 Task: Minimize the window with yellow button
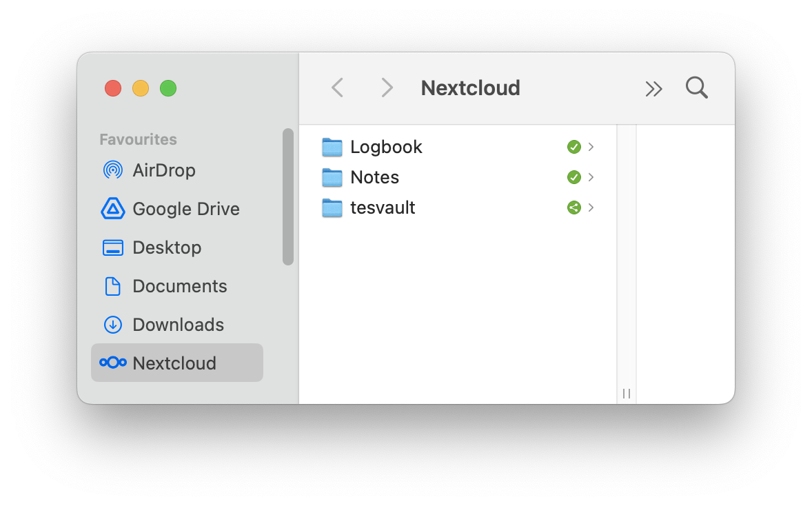click(141, 88)
